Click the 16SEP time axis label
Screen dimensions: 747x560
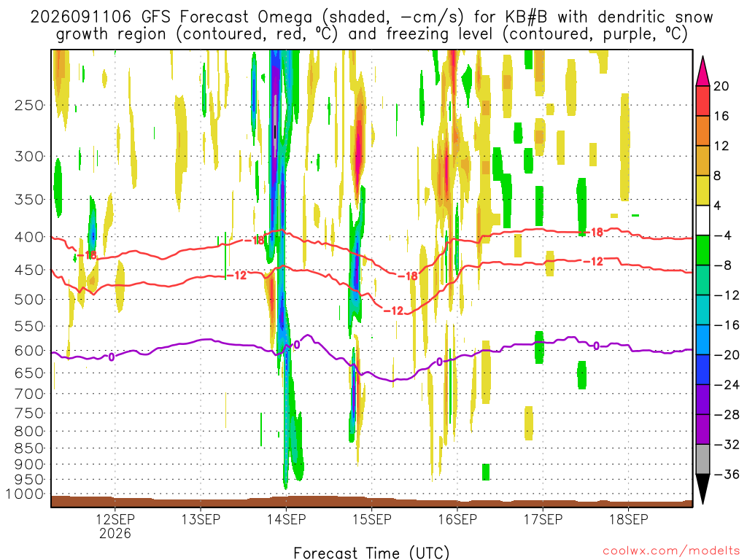(457, 519)
